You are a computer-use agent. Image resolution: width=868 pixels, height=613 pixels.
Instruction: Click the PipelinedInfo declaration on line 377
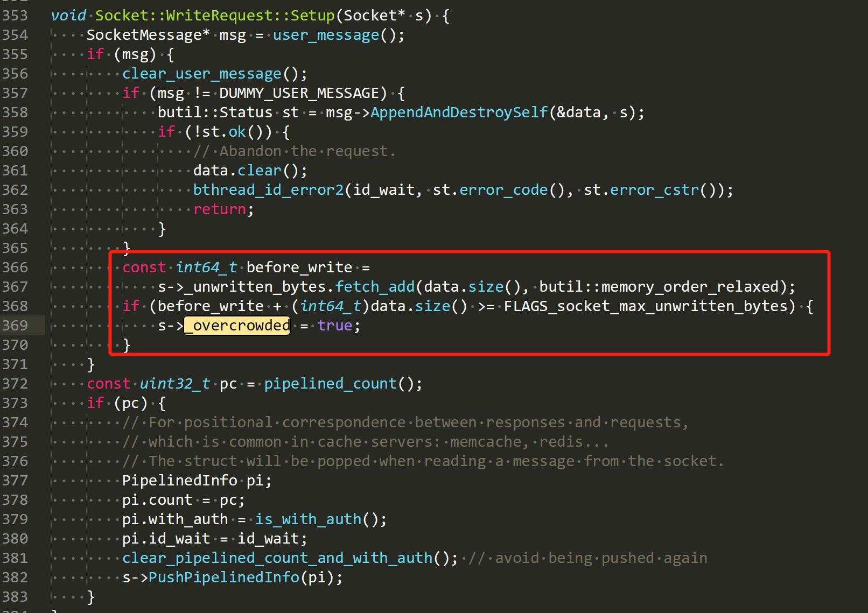point(180,480)
